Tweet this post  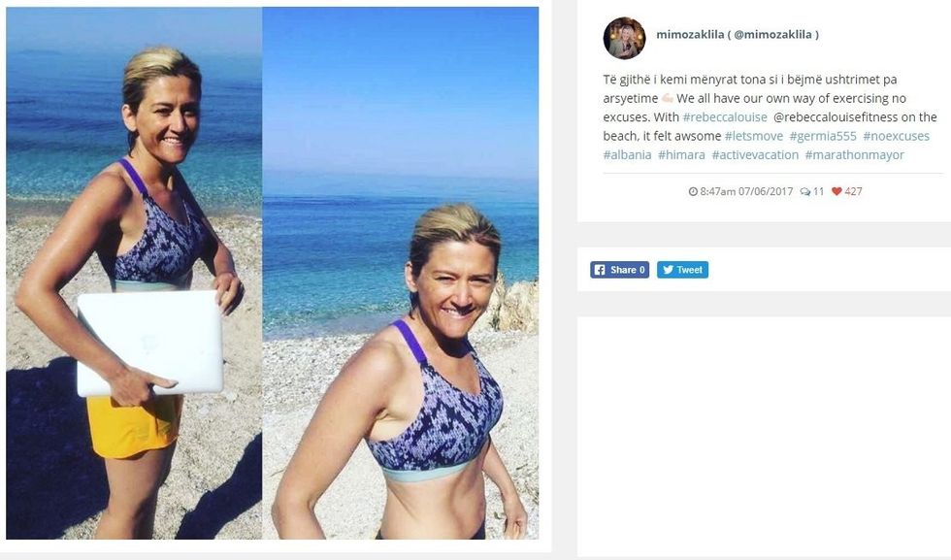(682, 270)
